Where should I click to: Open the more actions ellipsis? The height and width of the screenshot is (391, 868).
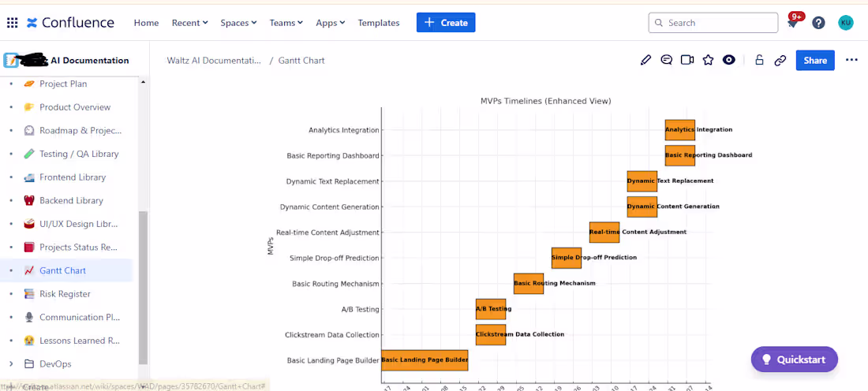[x=851, y=60]
